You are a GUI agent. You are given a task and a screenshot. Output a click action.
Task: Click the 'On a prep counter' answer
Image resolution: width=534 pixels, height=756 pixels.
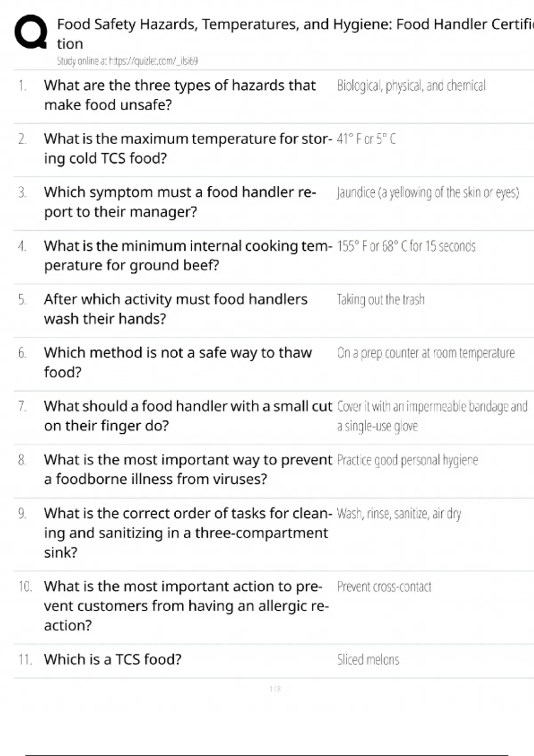[x=426, y=353]
